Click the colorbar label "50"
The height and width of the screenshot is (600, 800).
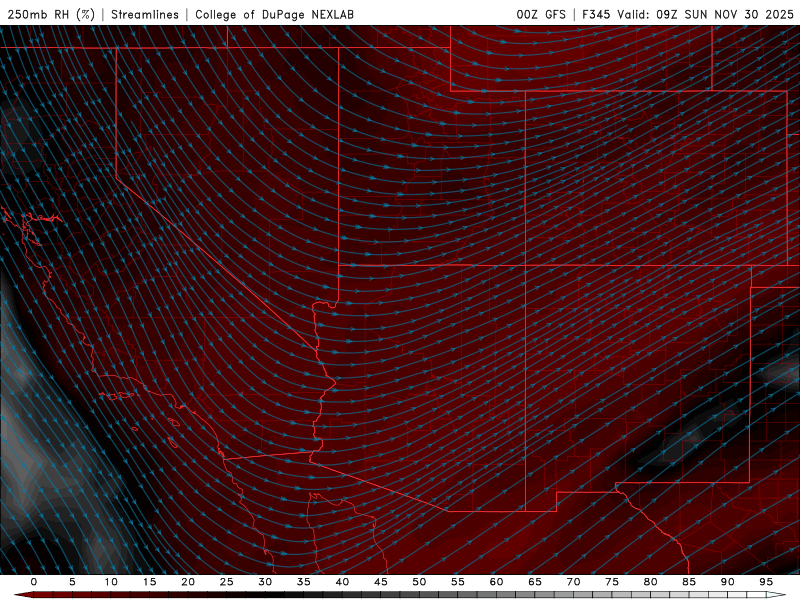[x=419, y=582]
